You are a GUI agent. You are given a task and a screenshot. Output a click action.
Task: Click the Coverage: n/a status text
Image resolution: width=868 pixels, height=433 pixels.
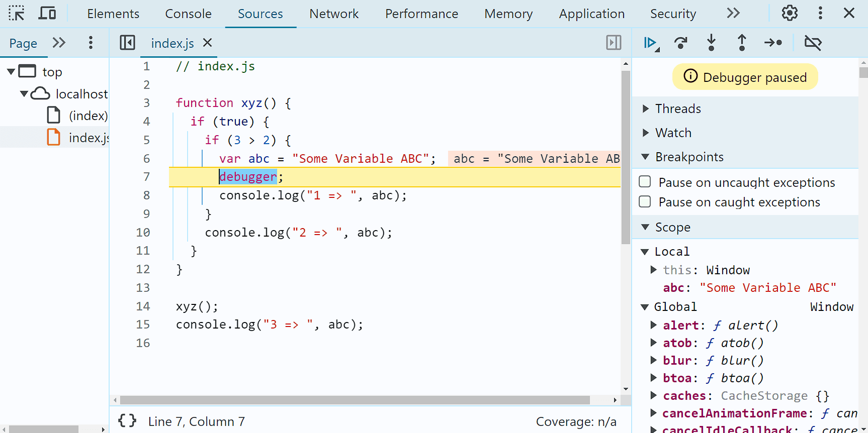click(x=576, y=421)
